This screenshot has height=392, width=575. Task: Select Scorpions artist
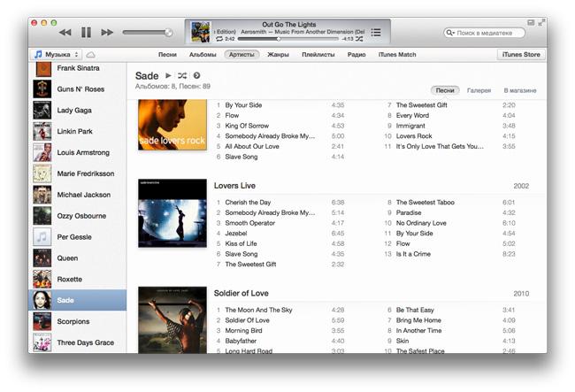coord(77,321)
